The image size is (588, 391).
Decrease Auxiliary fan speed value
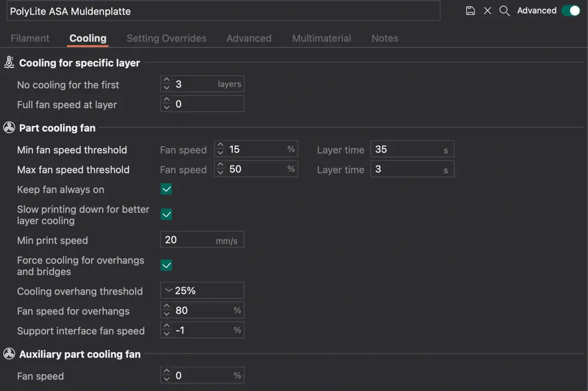(166, 379)
